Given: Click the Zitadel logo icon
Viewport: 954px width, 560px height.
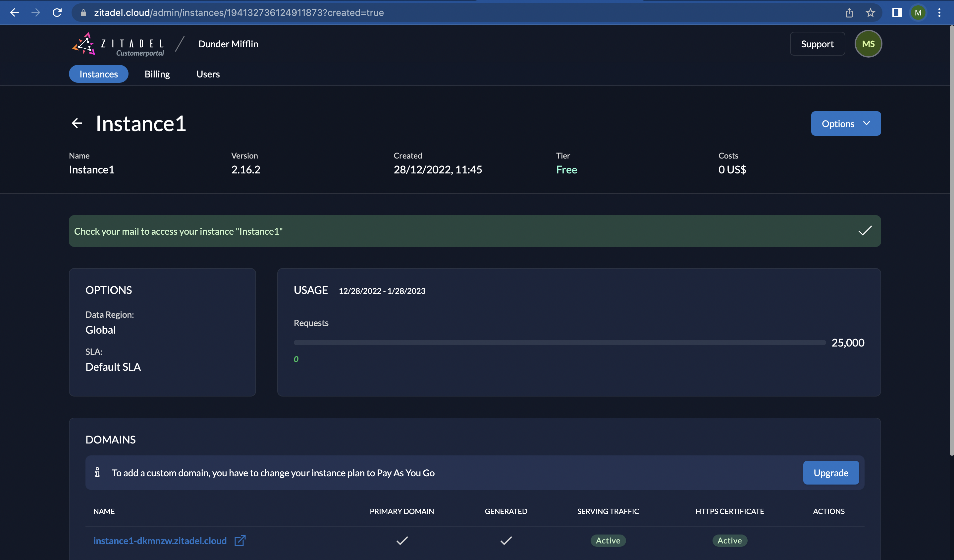Looking at the screenshot, I should tap(84, 44).
